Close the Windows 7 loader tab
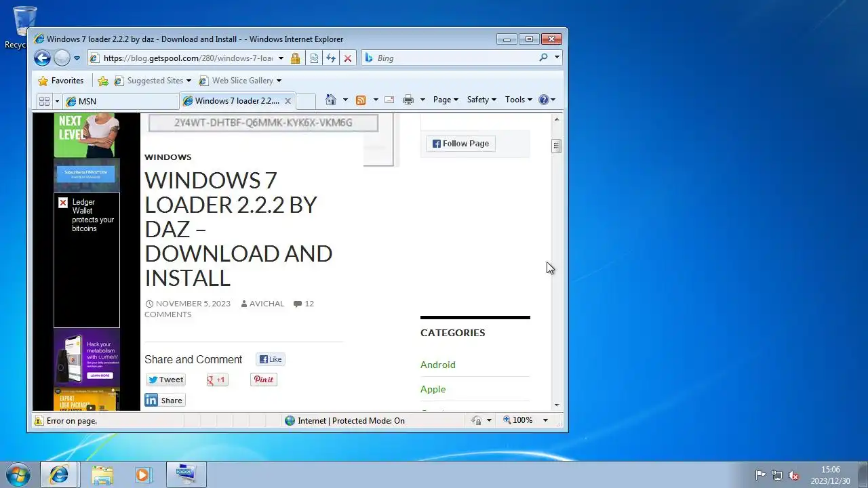 coord(288,101)
